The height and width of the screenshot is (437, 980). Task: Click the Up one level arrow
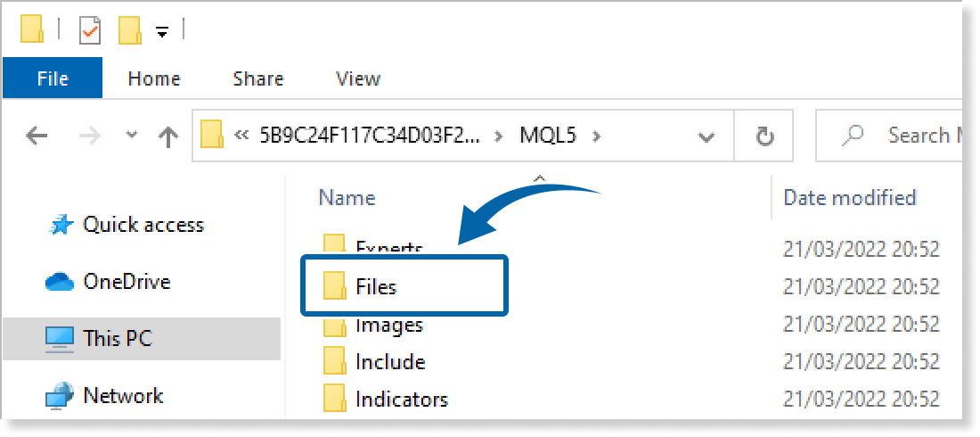coord(167,136)
